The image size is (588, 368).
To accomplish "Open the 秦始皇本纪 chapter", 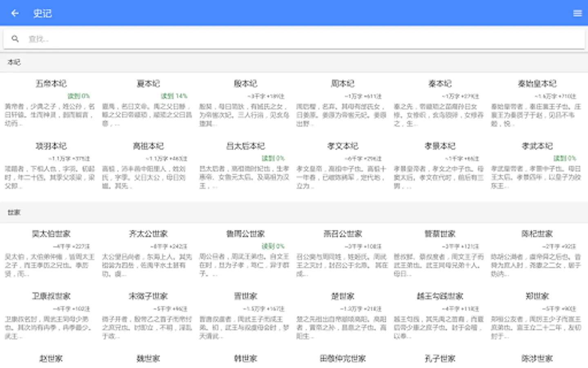I will [x=537, y=104].
